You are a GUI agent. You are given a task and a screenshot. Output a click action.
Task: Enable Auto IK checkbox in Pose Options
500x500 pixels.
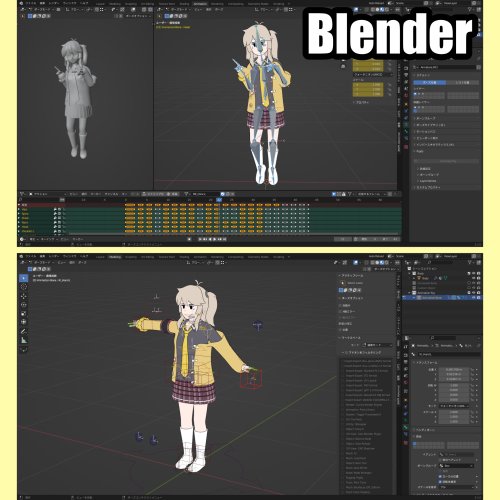340,305
